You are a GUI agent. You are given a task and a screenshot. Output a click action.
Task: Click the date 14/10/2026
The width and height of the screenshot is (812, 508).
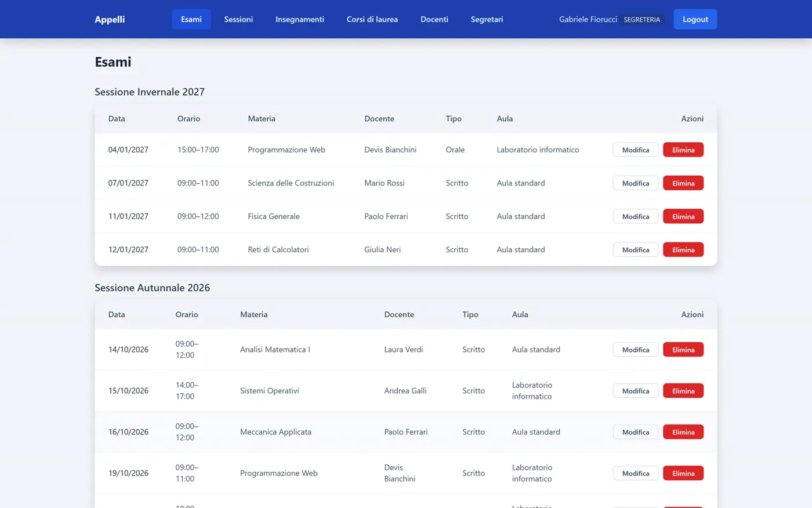point(128,350)
